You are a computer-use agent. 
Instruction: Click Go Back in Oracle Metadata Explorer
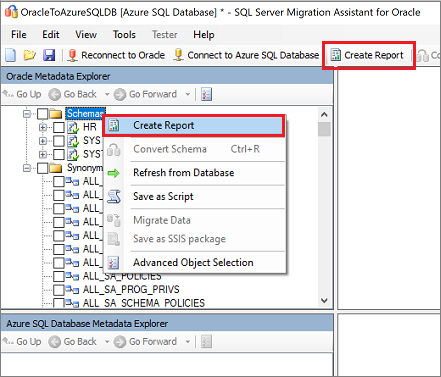point(73,94)
